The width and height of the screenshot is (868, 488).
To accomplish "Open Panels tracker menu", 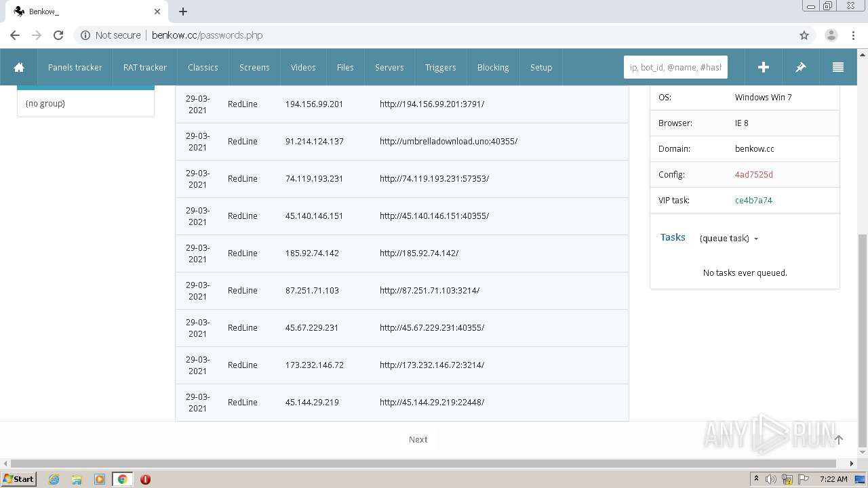I will pyautogui.click(x=75, y=67).
